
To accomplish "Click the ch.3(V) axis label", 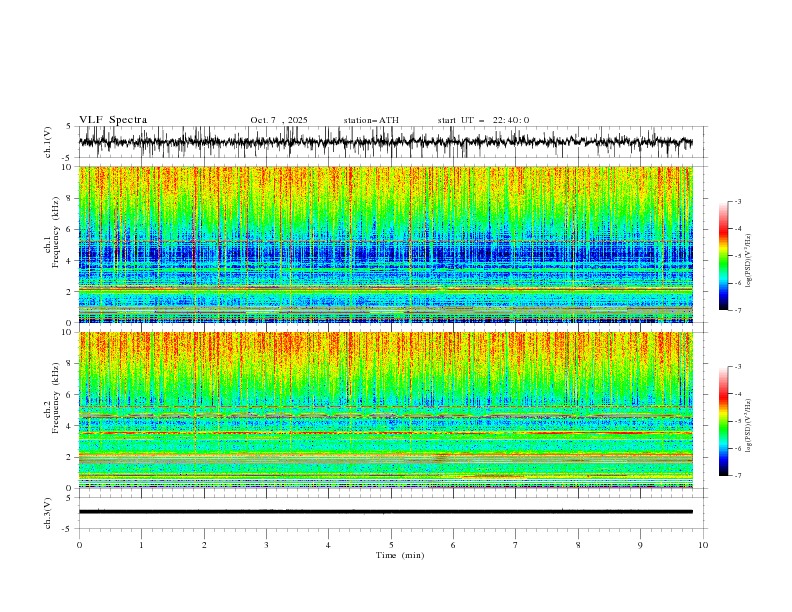I will click(x=48, y=513).
